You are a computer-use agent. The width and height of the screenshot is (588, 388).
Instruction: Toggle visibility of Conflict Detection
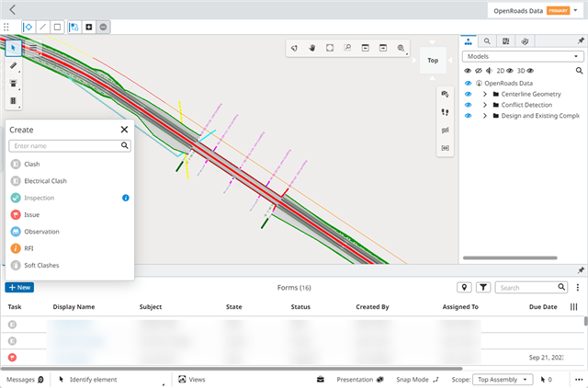468,105
